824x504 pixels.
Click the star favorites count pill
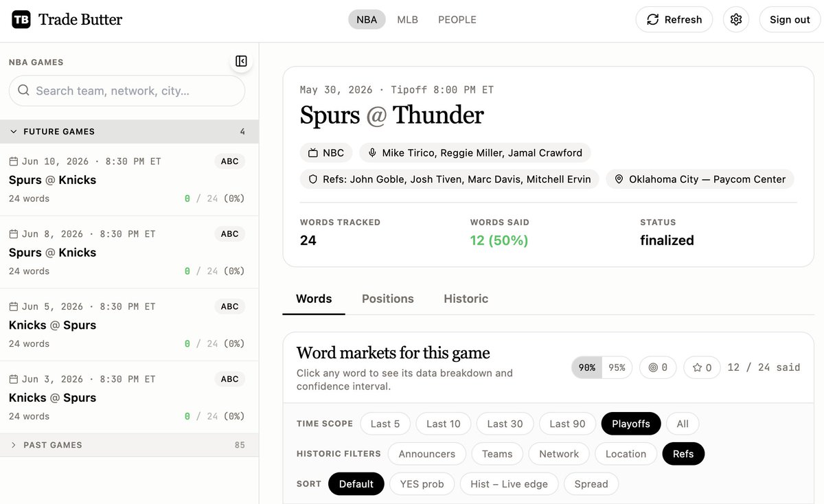click(x=701, y=367)
